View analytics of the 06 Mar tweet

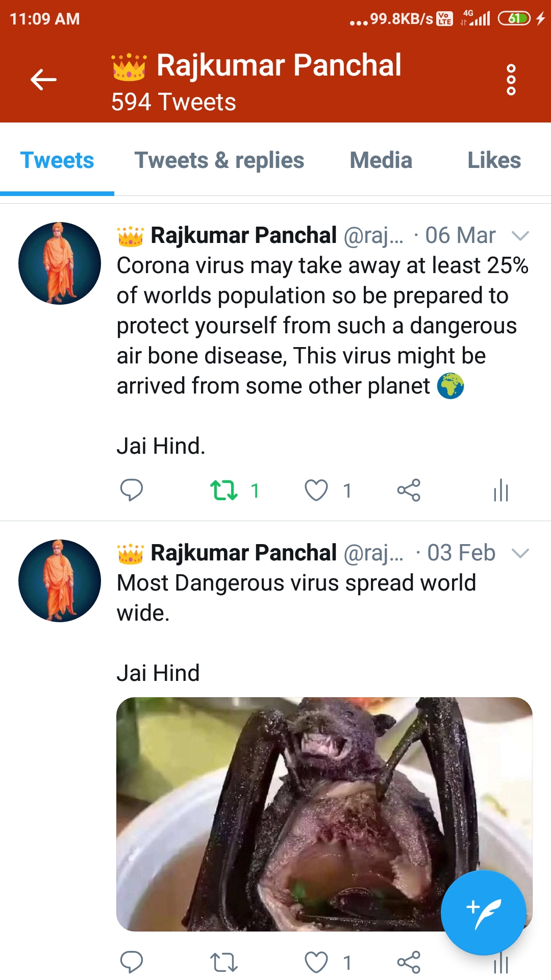coord(501,491)
